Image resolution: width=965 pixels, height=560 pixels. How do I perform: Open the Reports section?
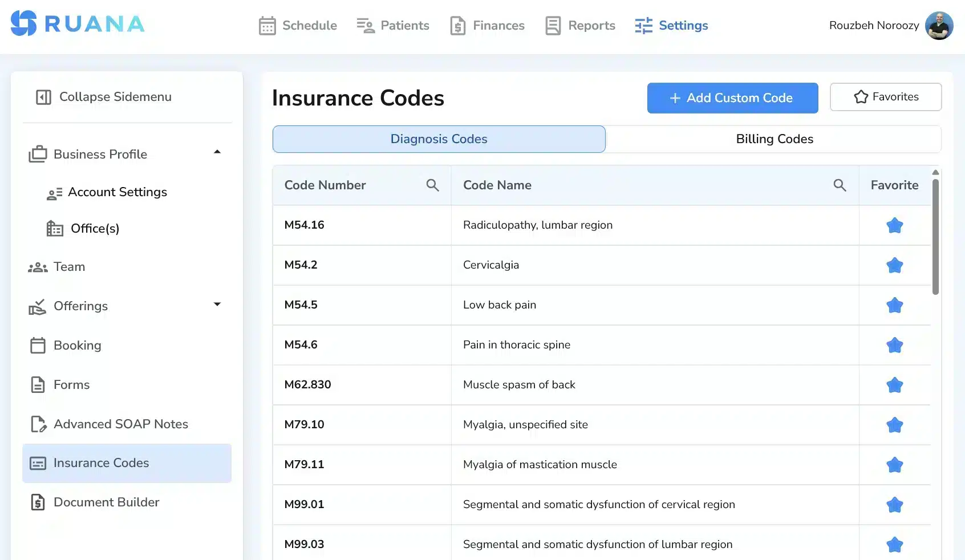pyautogui.click(x=579, y=25)
